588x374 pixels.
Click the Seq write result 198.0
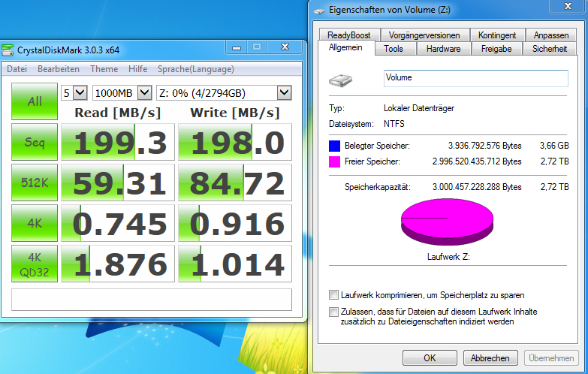pos(235,142)
